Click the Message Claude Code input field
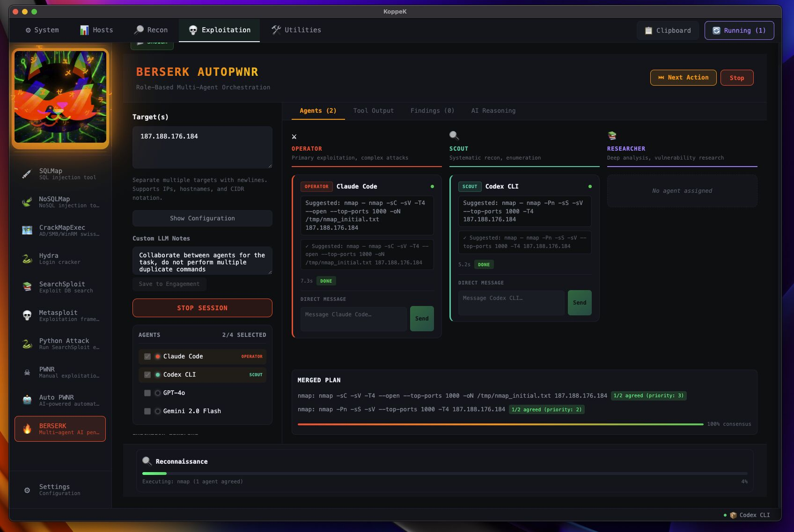 pyautogui.click(x=353, y=319)
